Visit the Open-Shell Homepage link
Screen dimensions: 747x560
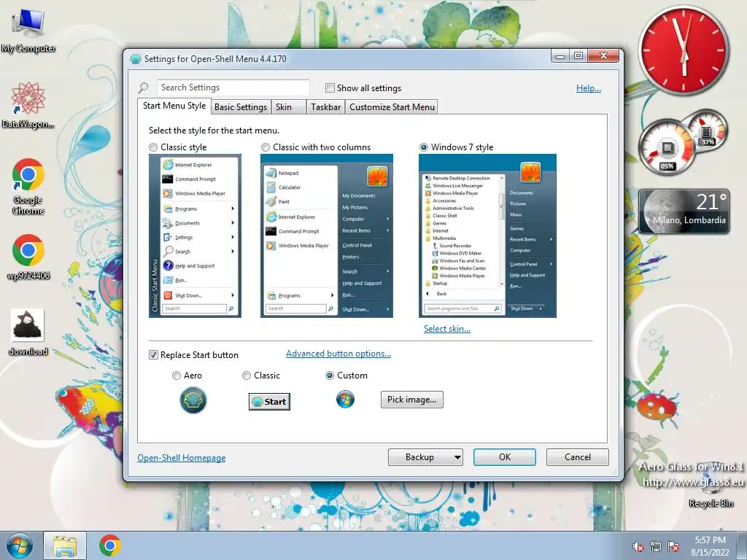point(182,458)
